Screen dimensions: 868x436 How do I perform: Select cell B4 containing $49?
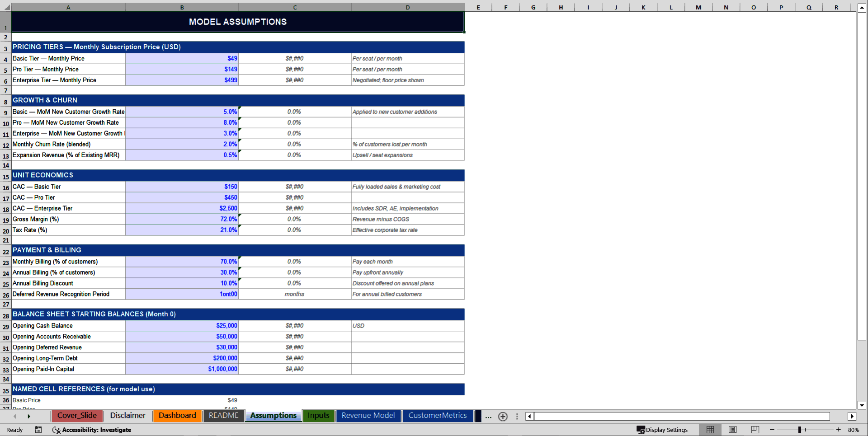182,58
